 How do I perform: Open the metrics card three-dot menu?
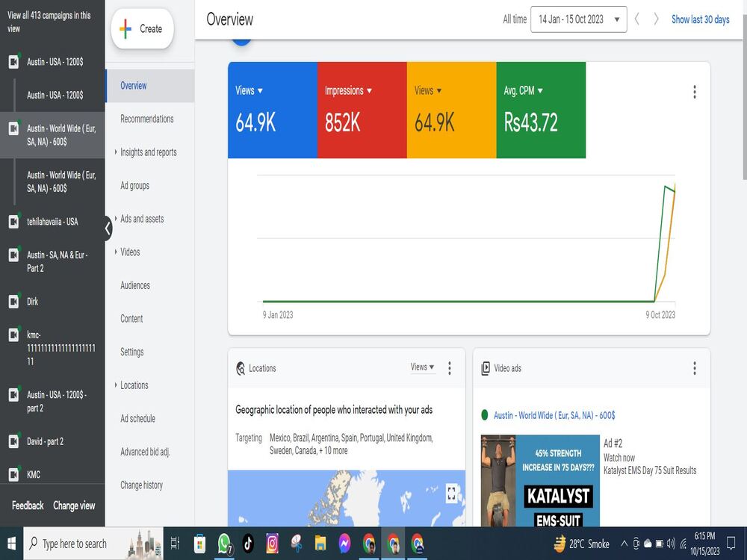pyautogui.click(x=694, y=91)
